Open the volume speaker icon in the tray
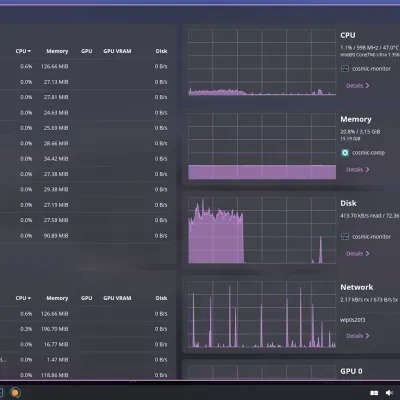Screen dimensions: 400x400 click(389, 393)
